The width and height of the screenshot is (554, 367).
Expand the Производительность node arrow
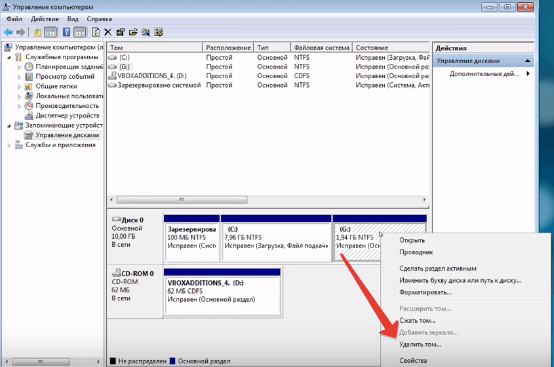pyautogui.click(x=19, y=106)
